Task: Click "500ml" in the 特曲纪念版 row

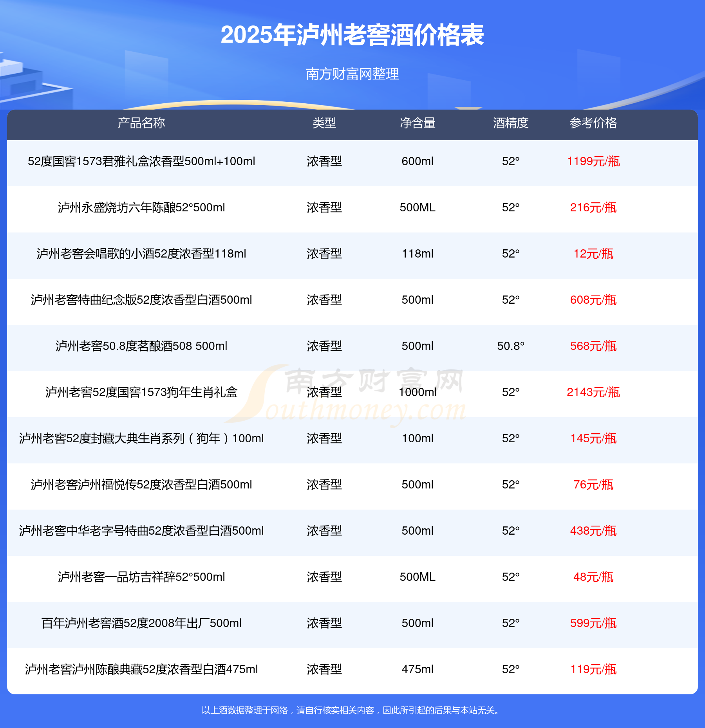Action: (418, 300)
